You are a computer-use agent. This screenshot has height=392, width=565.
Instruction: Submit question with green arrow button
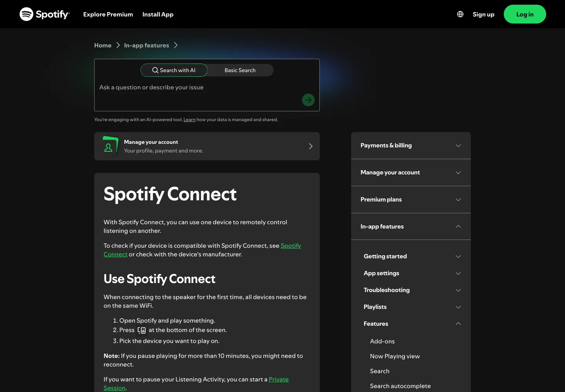(x=308, y=100)
